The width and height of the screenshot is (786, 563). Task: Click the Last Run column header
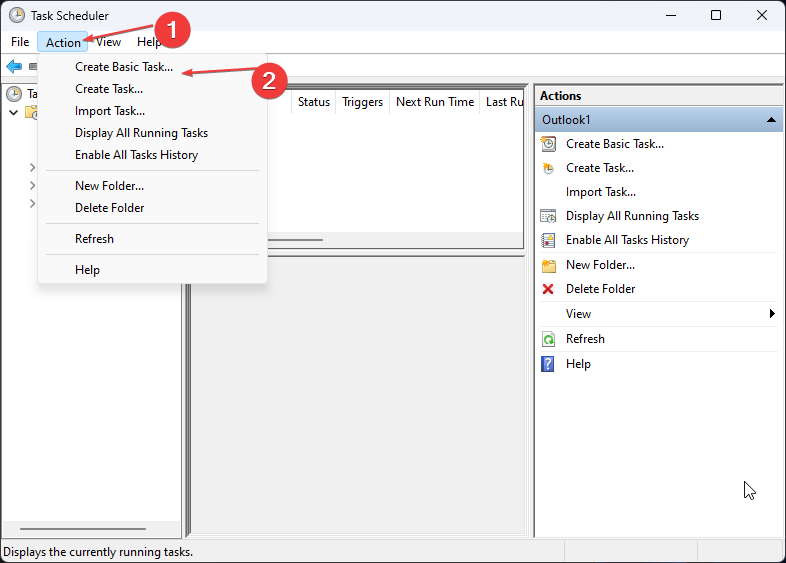503,102
